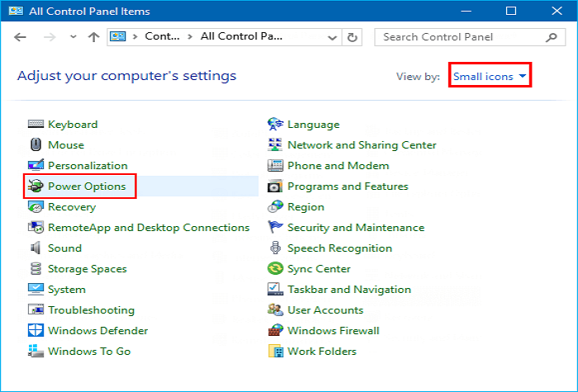The width and height of the screenshot is (578, 392).
Task: Go up one level with the up arrow
Action: (x=93, y=37)
